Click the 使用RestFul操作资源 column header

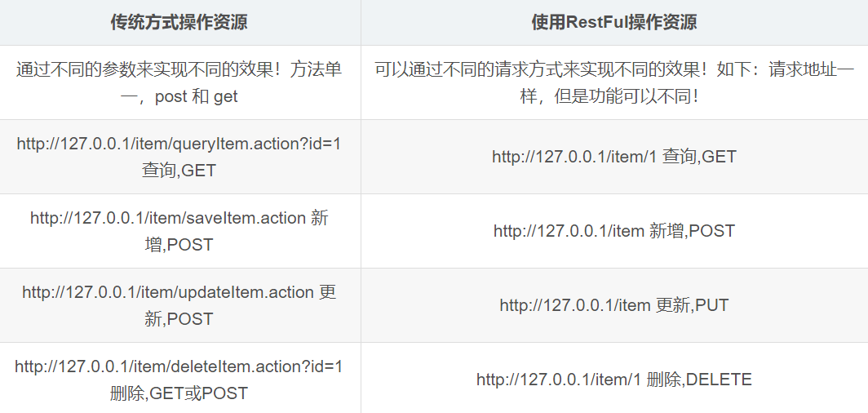point(613,22)
